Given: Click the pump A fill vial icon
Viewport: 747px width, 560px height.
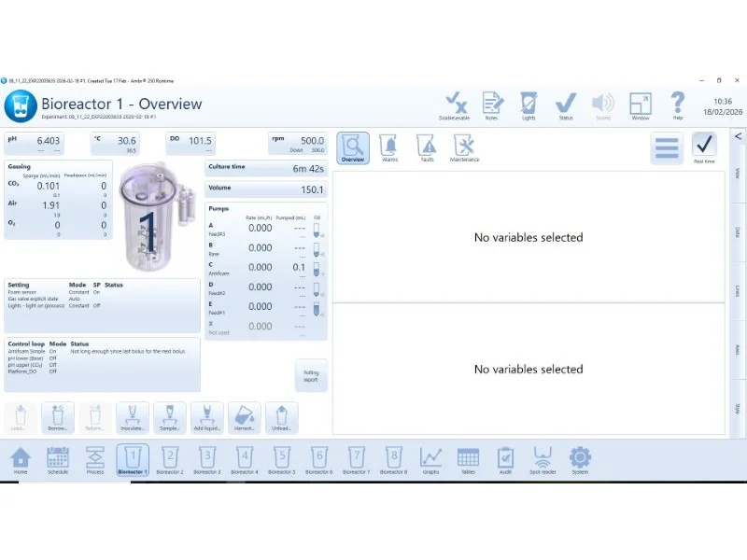Looking at the screenshot, I should (317, 230).
